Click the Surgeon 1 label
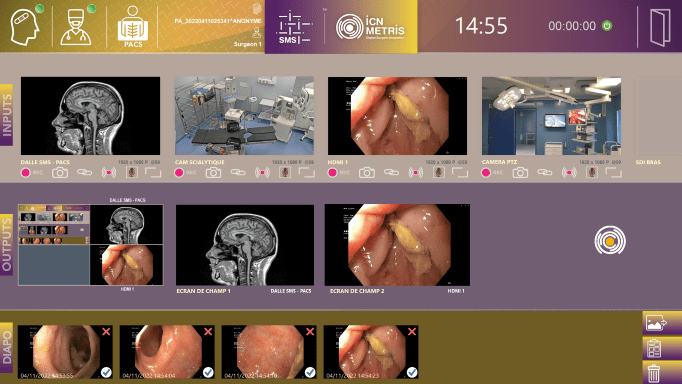Image resolution: width=682 pixels, height=384 pixels. point(247,44)
